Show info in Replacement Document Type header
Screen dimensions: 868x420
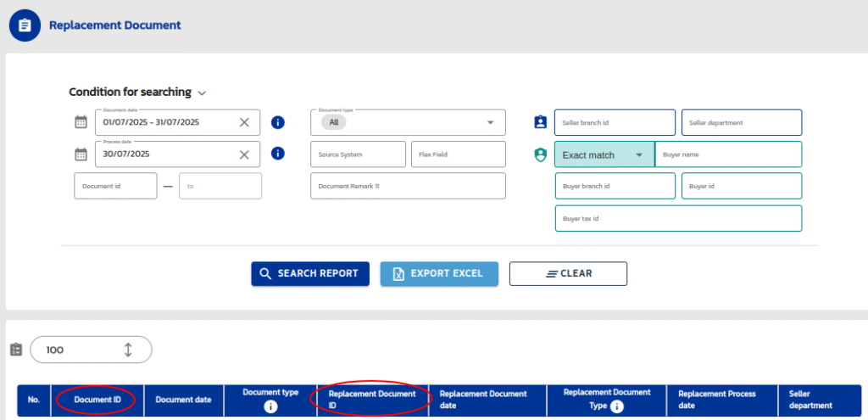click(617, 406)
